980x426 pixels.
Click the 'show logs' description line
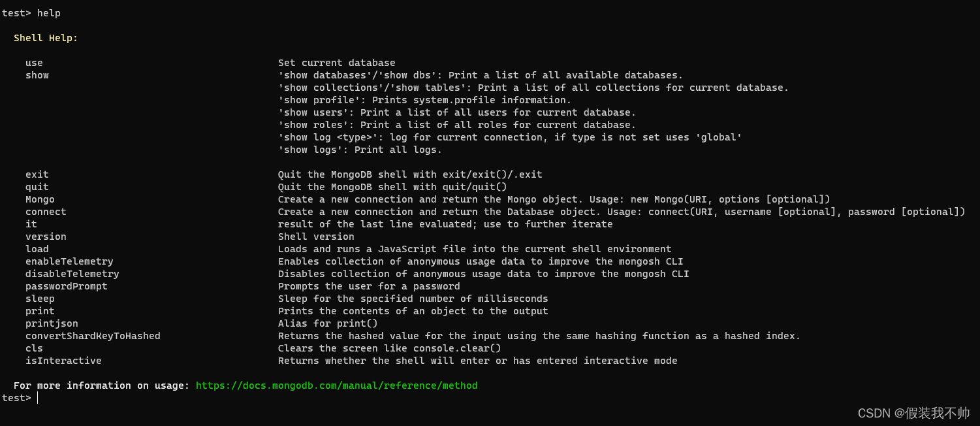tap(360, 150)
